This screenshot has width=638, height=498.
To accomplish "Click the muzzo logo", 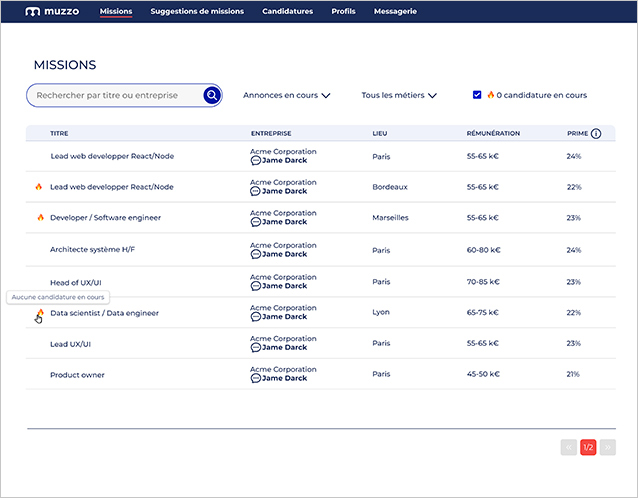I will pos(52,11).
